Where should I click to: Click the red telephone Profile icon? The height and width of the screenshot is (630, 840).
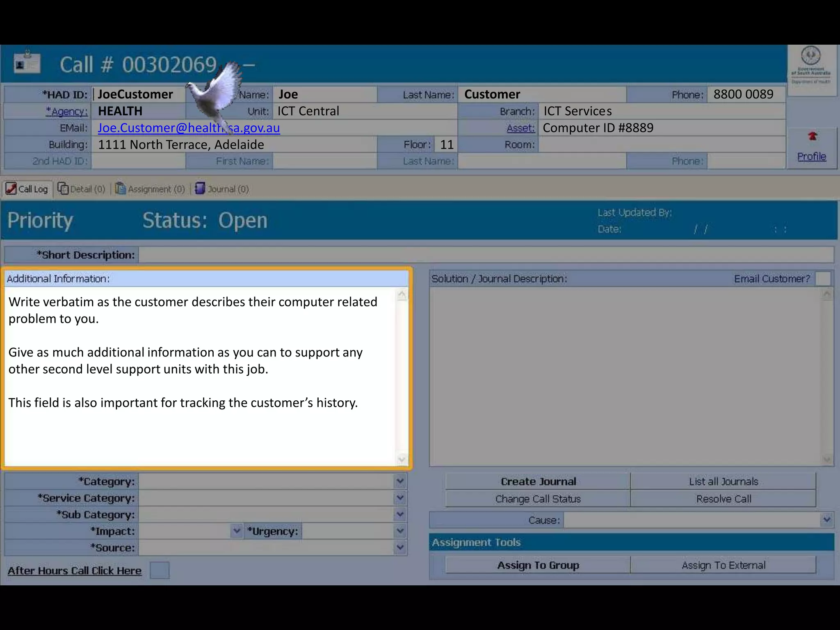click(x=812, y=136)
